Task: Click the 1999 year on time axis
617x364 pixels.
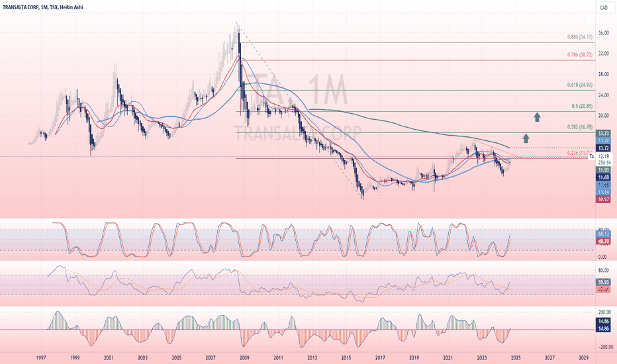Action: point(75,357)
